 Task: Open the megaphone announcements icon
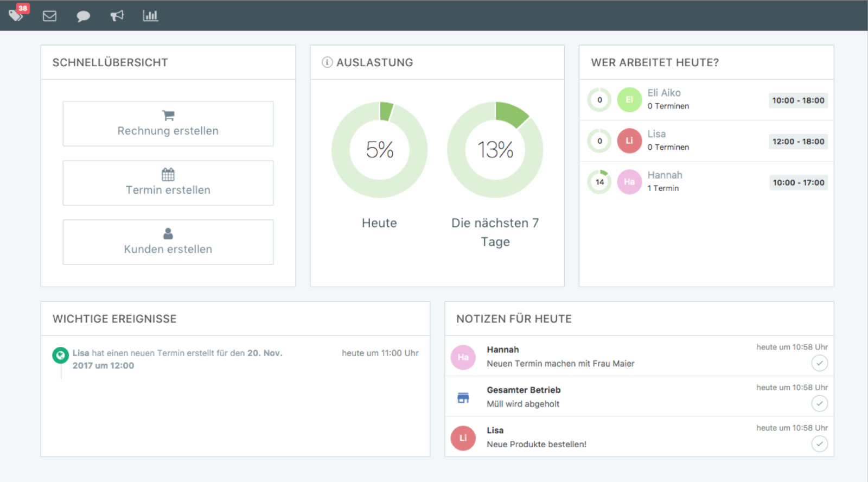(117, 16)
